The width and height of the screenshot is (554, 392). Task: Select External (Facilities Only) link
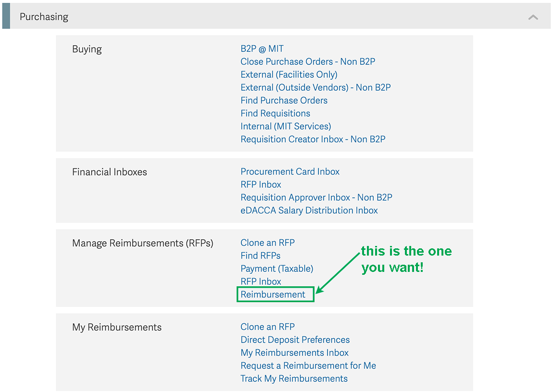pyautogui.click(x=289, y=74)
